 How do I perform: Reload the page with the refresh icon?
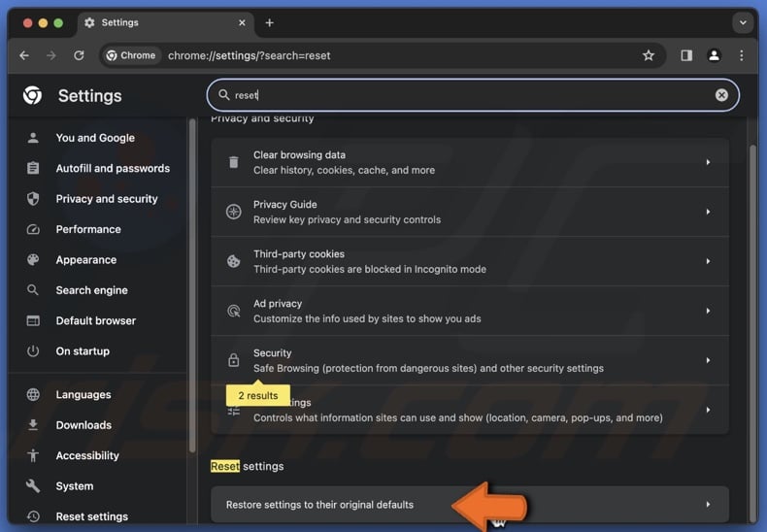[x=79, y=55]
